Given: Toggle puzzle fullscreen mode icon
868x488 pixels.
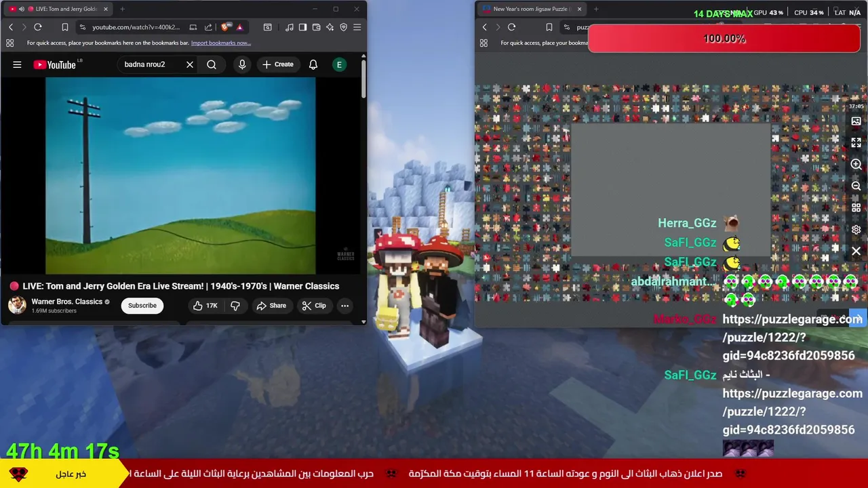Looking at the screenshot, I should [856, 143].
